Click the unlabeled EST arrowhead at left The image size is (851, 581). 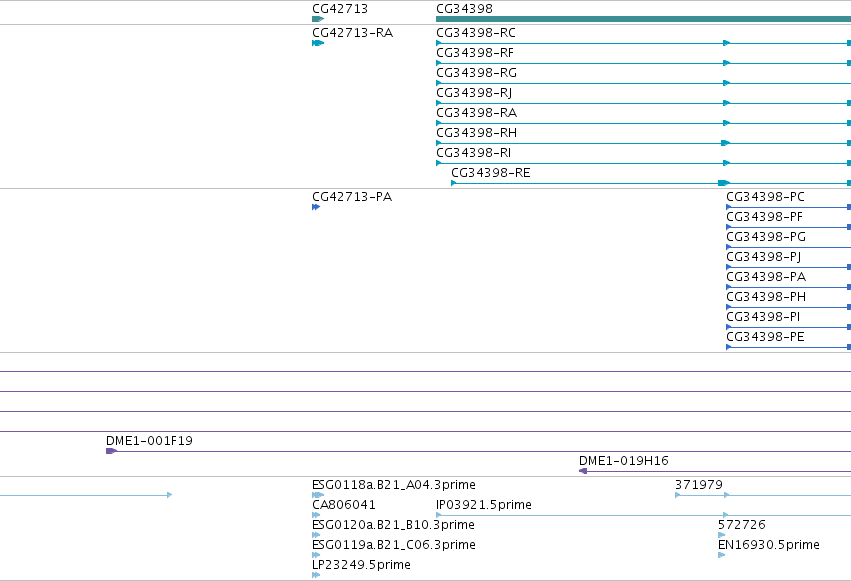pos(169,495)
